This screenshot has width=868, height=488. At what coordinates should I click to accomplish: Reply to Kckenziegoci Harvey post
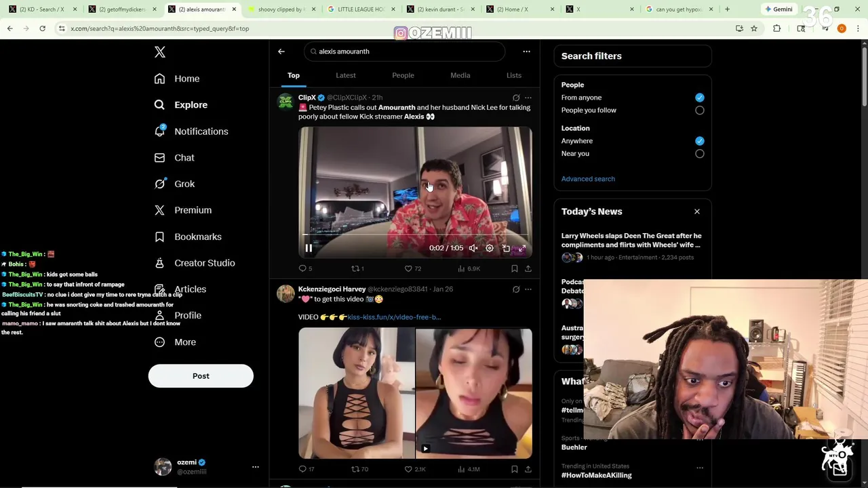tap(307, 469)
